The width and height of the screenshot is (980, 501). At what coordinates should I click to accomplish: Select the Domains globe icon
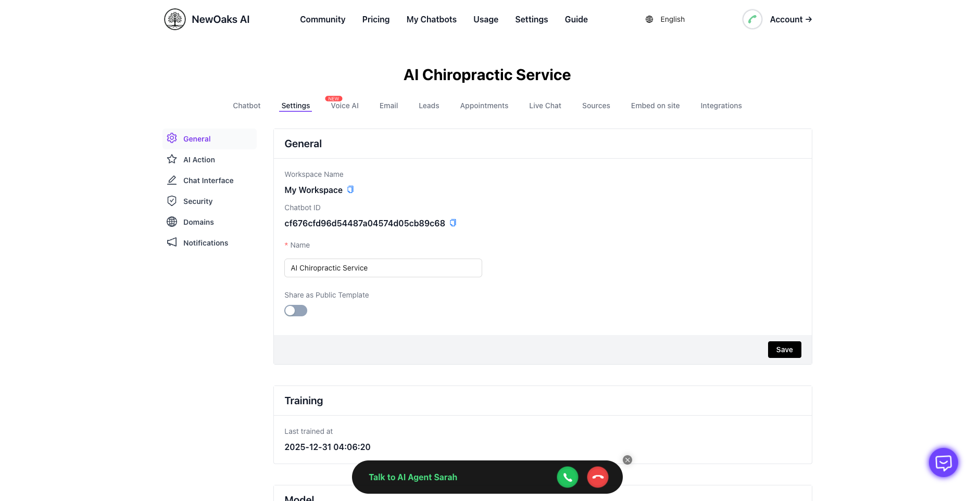tap(172, 222)
